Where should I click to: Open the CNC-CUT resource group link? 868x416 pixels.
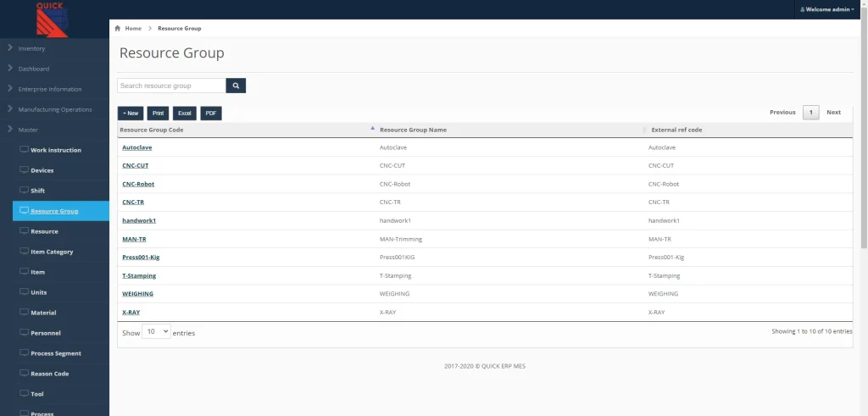pyautogui.click(x=136, y=165)
